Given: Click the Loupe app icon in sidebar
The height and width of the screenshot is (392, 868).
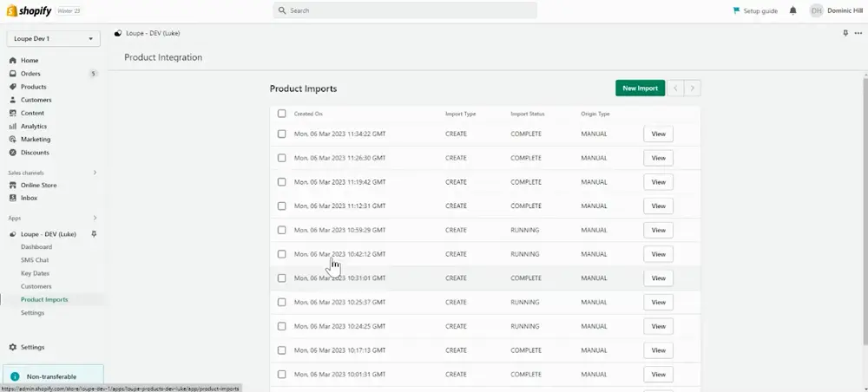Looking at the screenshot, I should pos(13,234).
